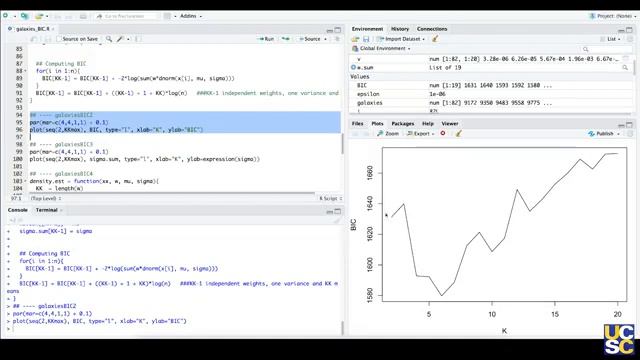Clear all plots with the broom icon

[458, 133]
